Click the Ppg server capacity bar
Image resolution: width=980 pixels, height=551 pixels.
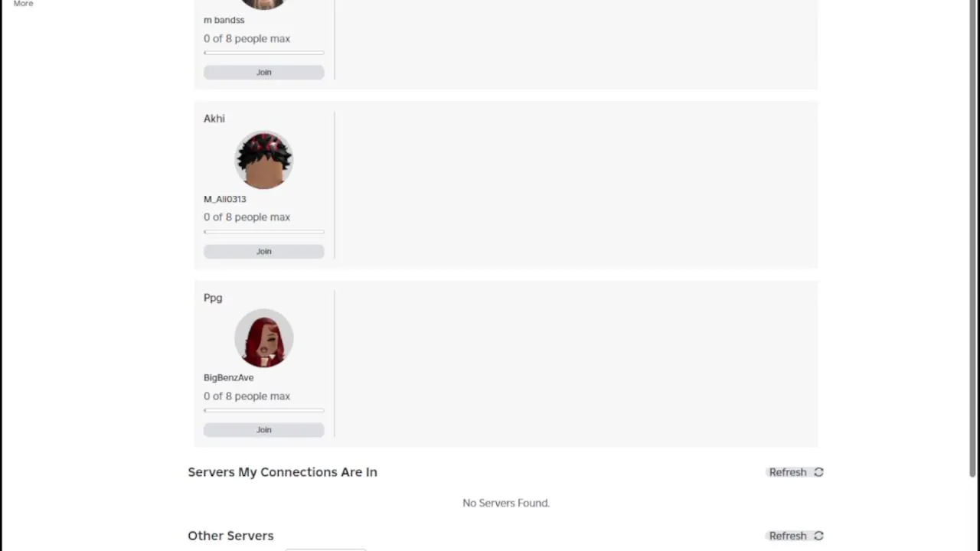pos(263,411)
